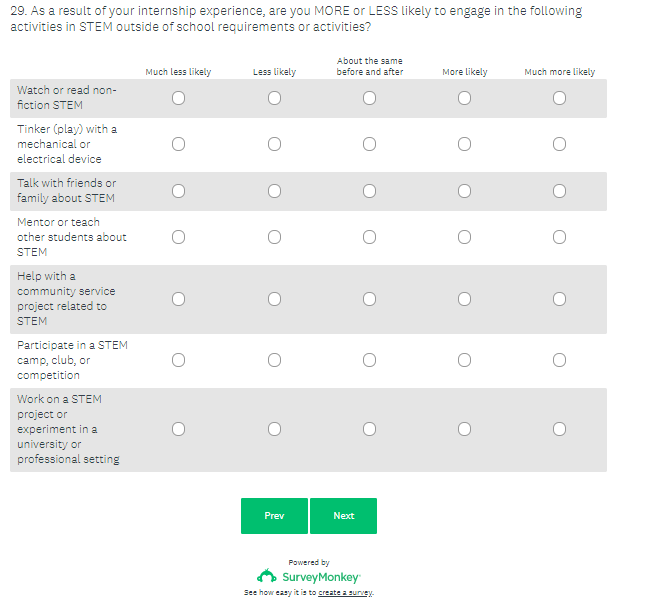
Task: Mark "Less likely" for Mentor or teach students
Action: [x=274, y=237]
